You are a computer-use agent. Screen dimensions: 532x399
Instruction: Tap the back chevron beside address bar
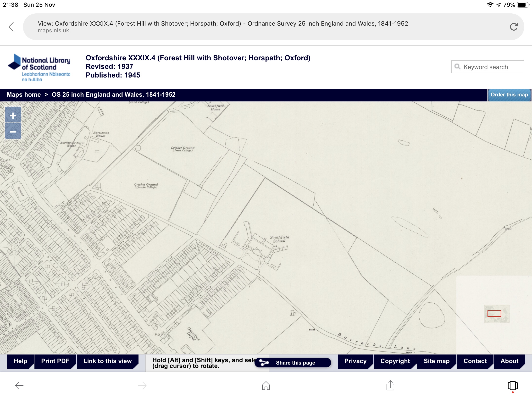pos(11,27)
